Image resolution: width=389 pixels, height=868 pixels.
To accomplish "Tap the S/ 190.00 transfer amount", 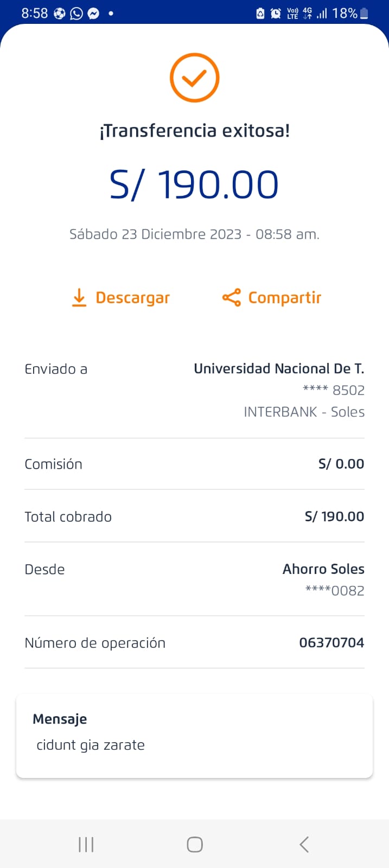I will click(x=194, y=184).
